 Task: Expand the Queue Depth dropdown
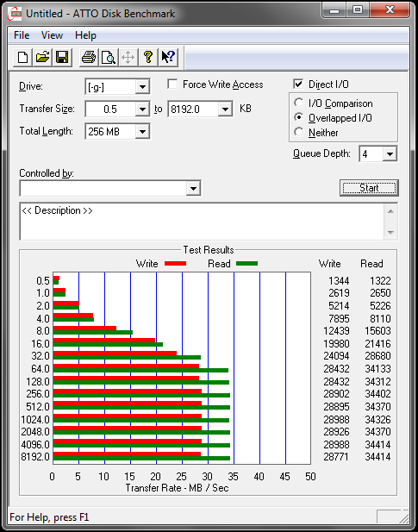[390, 154]
